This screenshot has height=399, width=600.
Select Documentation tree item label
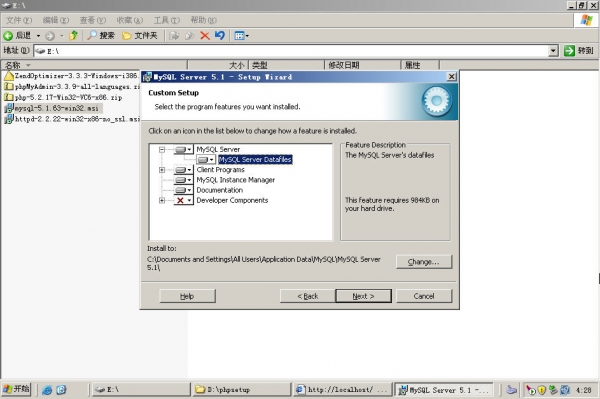click(x=220, y=190)
